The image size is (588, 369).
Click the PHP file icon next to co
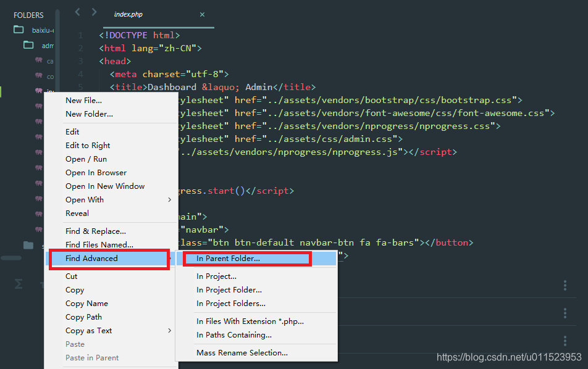39,75
